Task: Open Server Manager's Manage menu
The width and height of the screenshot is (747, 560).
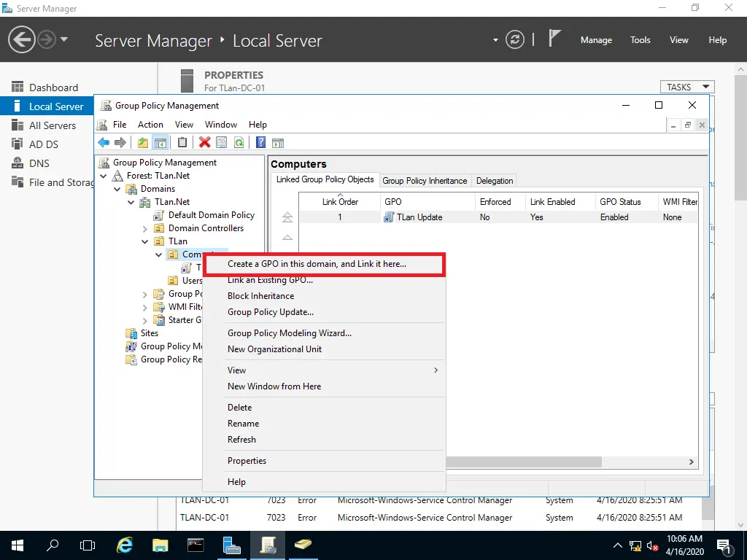Action: click(x=596, y=40)
